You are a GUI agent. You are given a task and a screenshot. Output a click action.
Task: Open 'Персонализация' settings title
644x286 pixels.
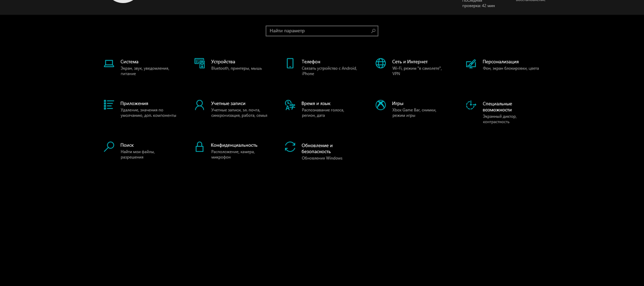[501, 62]
